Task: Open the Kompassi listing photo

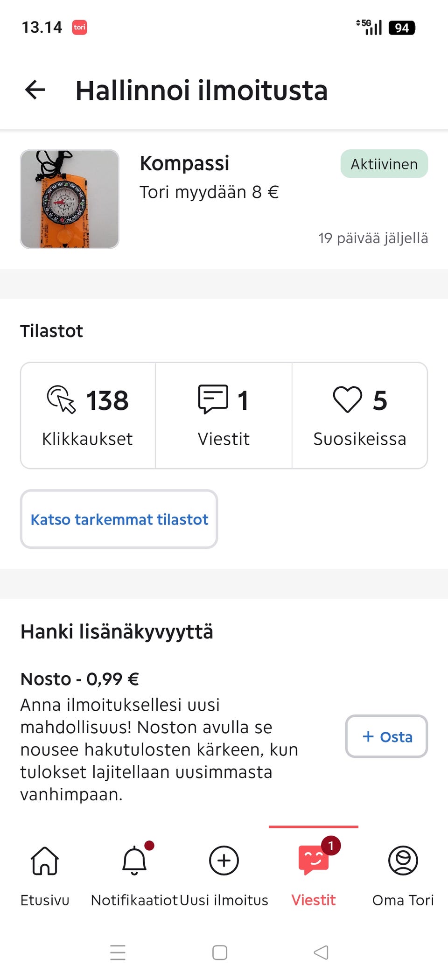Action: (x=70, y=199)
